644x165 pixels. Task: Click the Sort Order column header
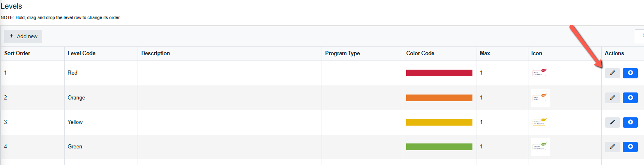pos(17,53)
